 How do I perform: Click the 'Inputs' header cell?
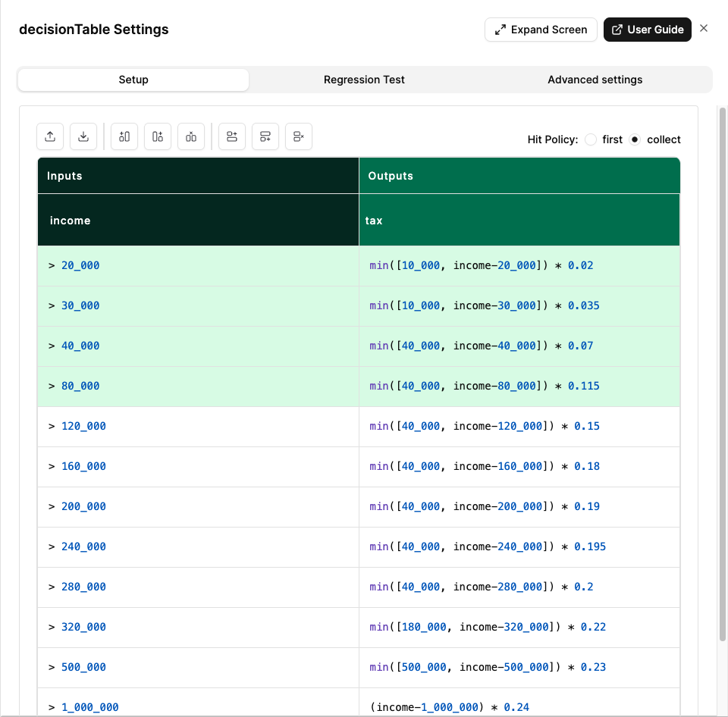tap(198, 175)
